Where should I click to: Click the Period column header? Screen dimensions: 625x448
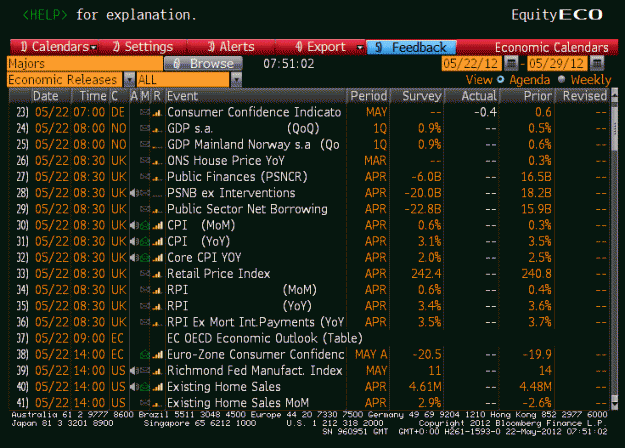pos(368,96)
